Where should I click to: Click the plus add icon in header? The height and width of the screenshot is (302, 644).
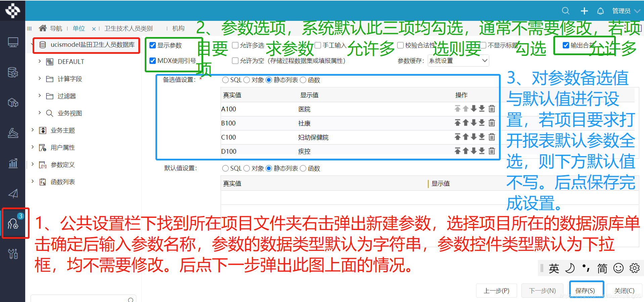(x=584, y=11)
